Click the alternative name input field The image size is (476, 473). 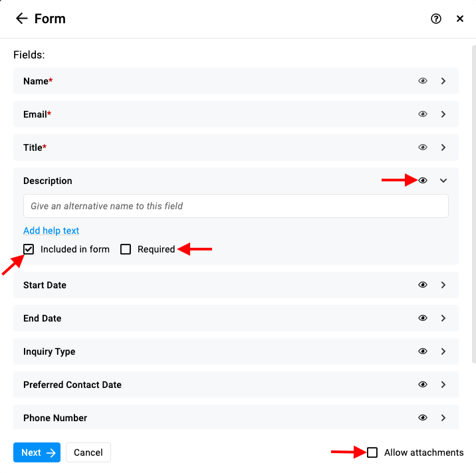236,206
